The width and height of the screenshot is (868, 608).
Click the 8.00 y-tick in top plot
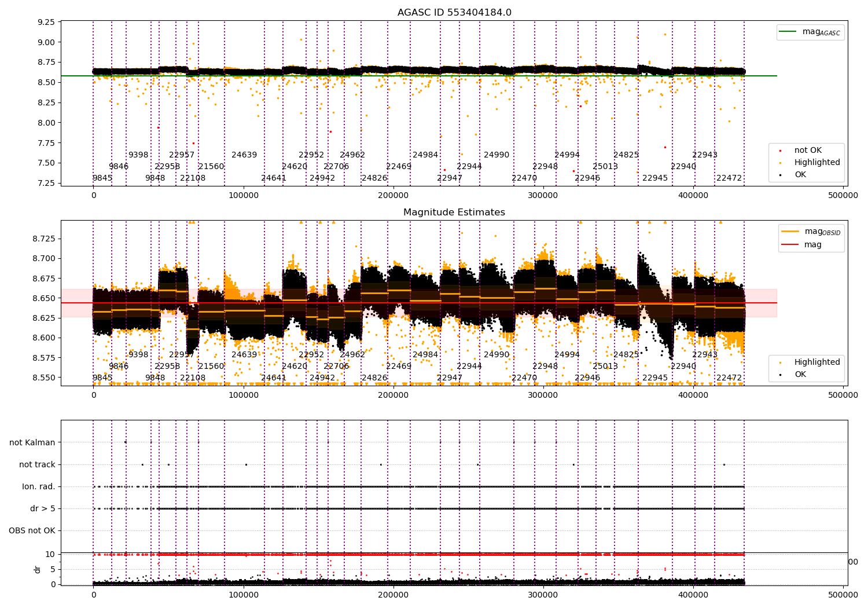tap(46, 123)
